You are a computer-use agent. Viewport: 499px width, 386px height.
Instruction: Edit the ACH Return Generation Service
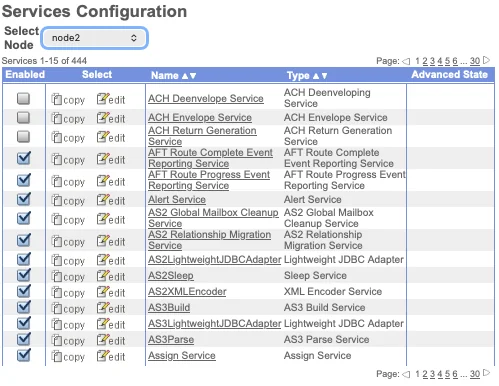(x=111, y=137)
